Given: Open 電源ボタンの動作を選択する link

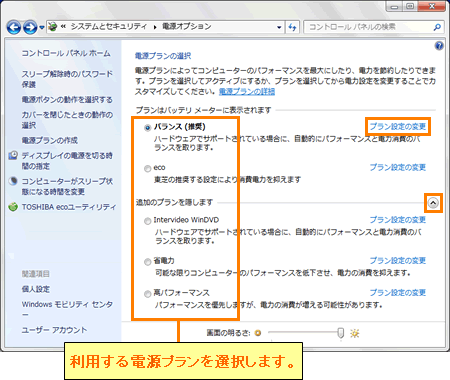Looking at the screenshot, I should pos(67,99).
